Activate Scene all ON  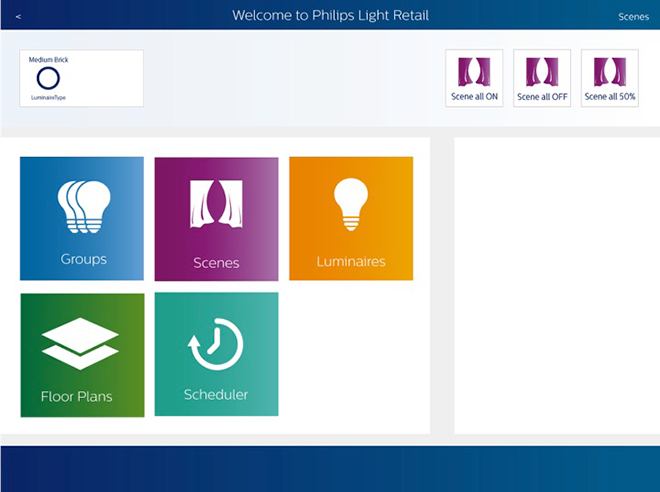(474, 78)
